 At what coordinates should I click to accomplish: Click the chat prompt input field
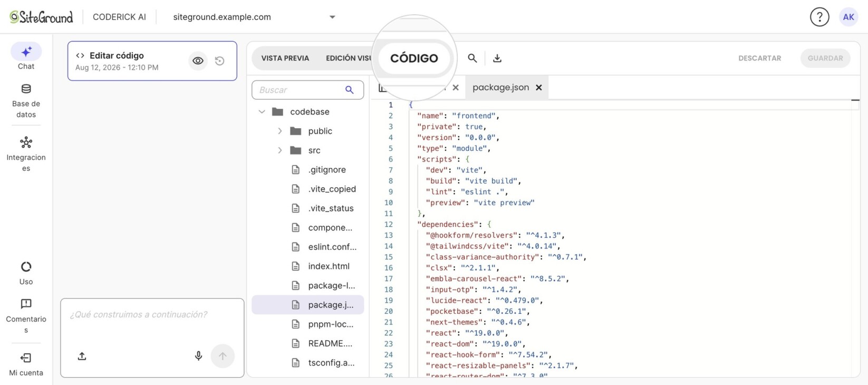click(x=152, y=315)
